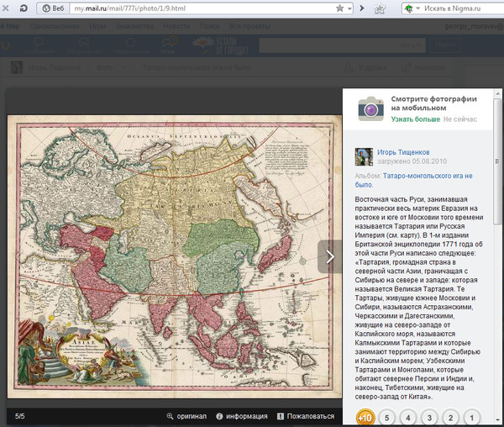Viewport: 504px width, 427px height.
Task: Rate the photo 2
Action: pyautogui.click(x=450, y=418)
